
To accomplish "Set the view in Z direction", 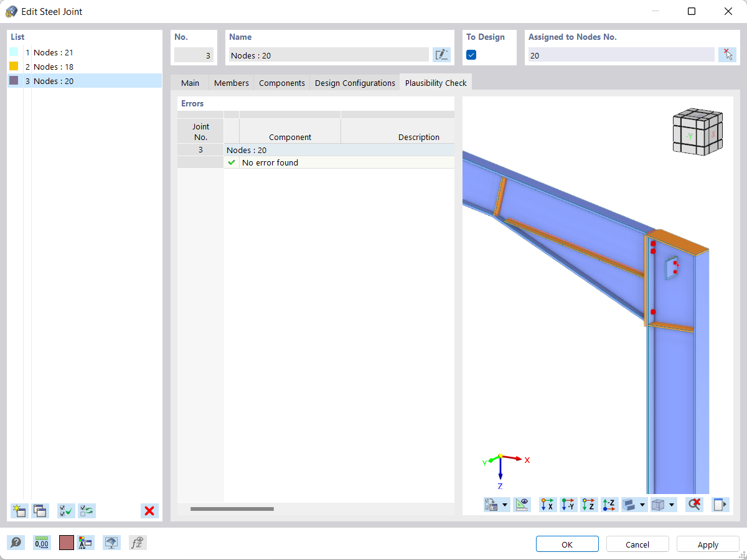I will point(589,505).
